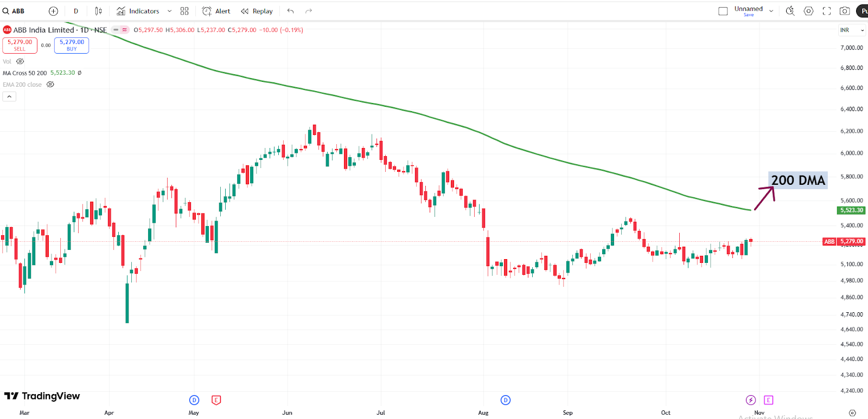Show the hidden EMA 200 close indicator
868x419 pixels.
pyautogui.click(x=50, y=85)
